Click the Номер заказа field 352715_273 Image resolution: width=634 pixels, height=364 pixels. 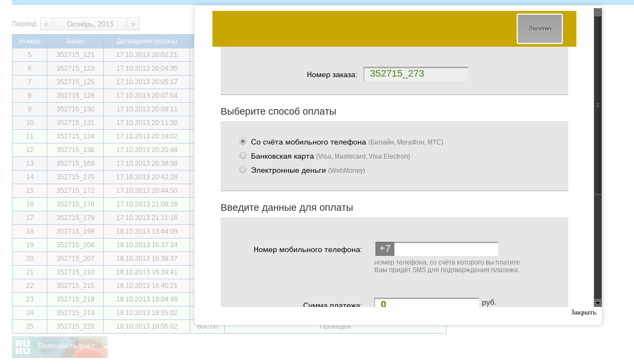coord(416,74)
